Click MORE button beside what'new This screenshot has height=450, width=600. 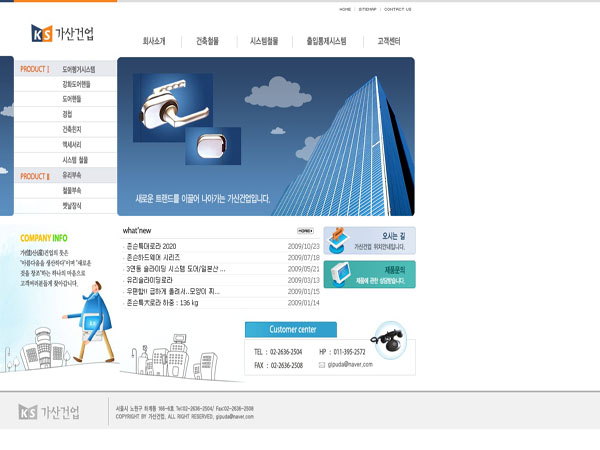pos(305,230)
